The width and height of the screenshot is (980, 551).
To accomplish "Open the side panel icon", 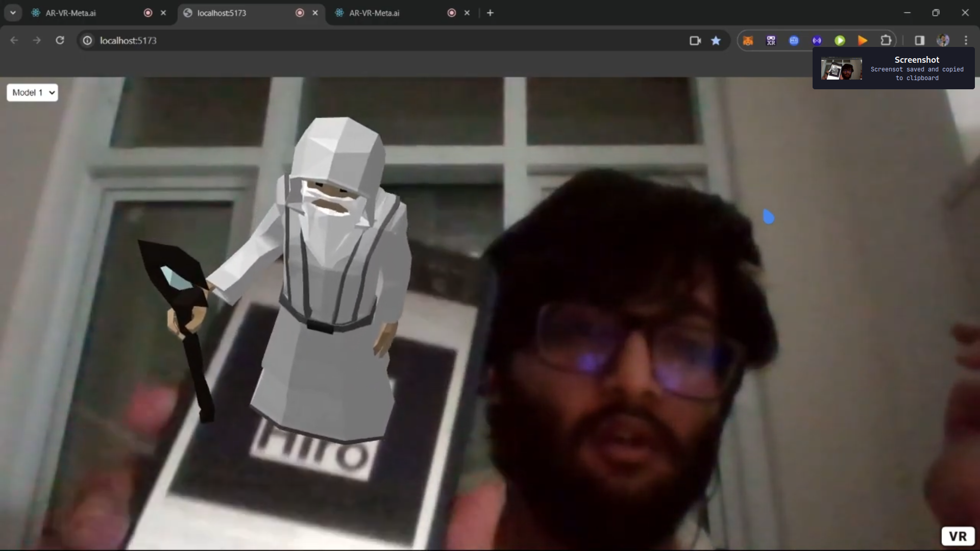I will [x=919, y=41].
